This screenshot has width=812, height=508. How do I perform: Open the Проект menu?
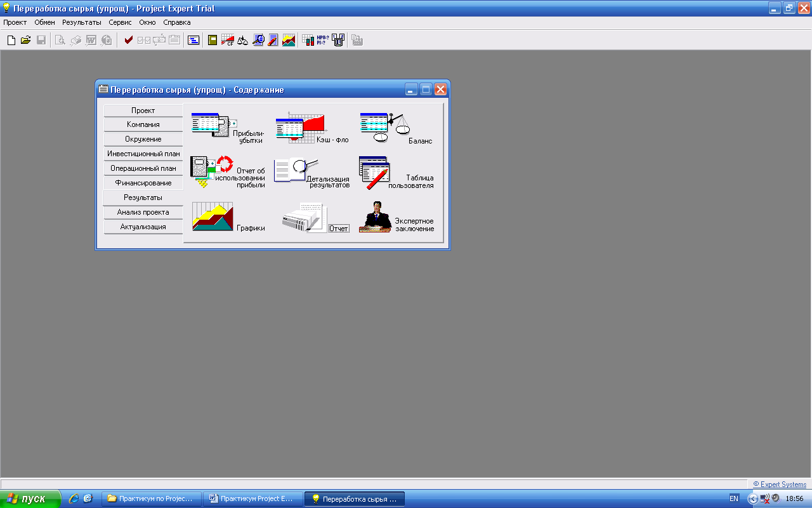15,22
